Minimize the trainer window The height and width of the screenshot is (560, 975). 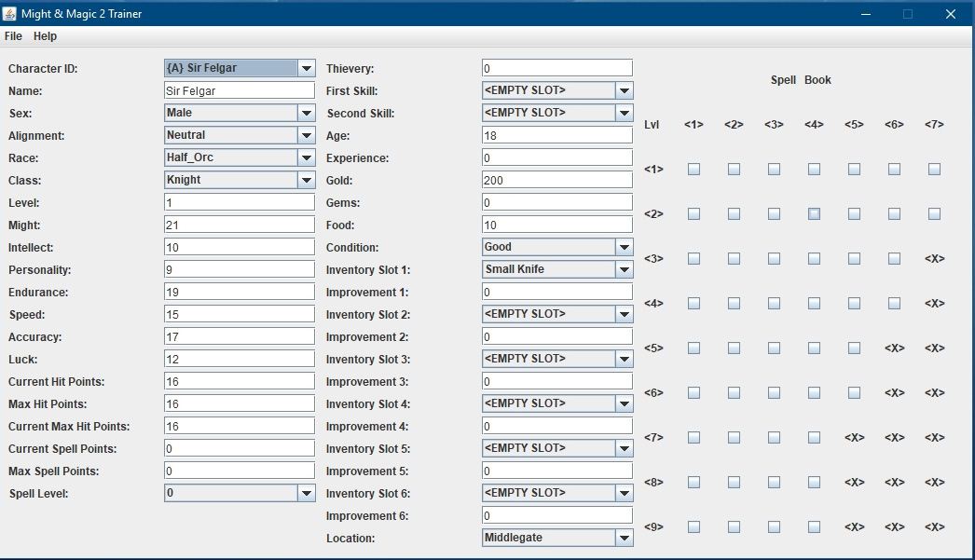coord(866,14)
